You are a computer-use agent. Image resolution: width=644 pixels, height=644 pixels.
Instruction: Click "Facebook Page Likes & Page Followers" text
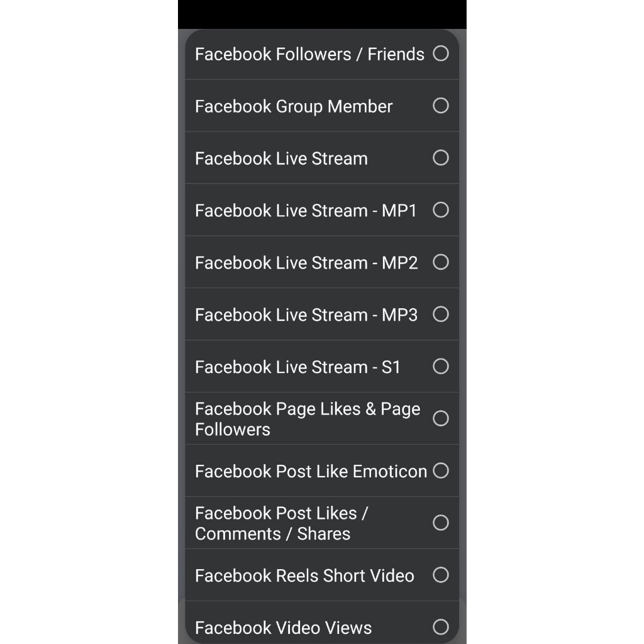pos(307,419)
